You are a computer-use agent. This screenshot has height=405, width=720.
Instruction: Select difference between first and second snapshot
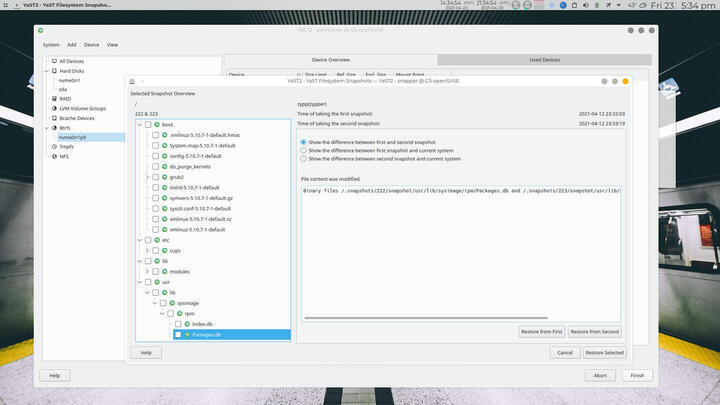[x=303, y=142]
